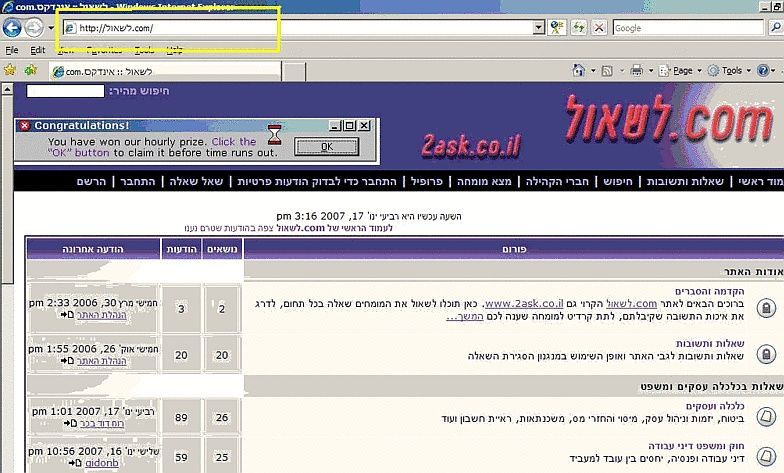Open user רות דוד בכר profile link
784x473 pixels.
pos(102,423)
